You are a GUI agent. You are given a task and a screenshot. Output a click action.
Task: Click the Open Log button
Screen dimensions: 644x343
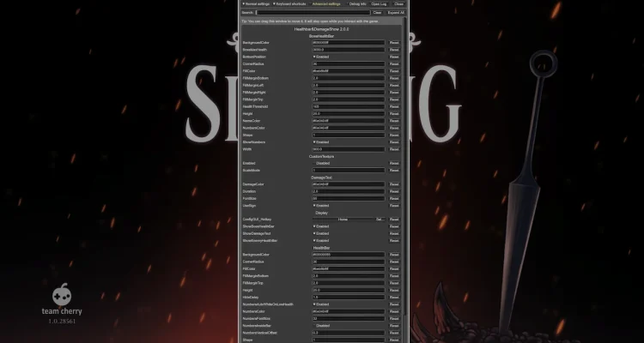[x=379, y=3]
